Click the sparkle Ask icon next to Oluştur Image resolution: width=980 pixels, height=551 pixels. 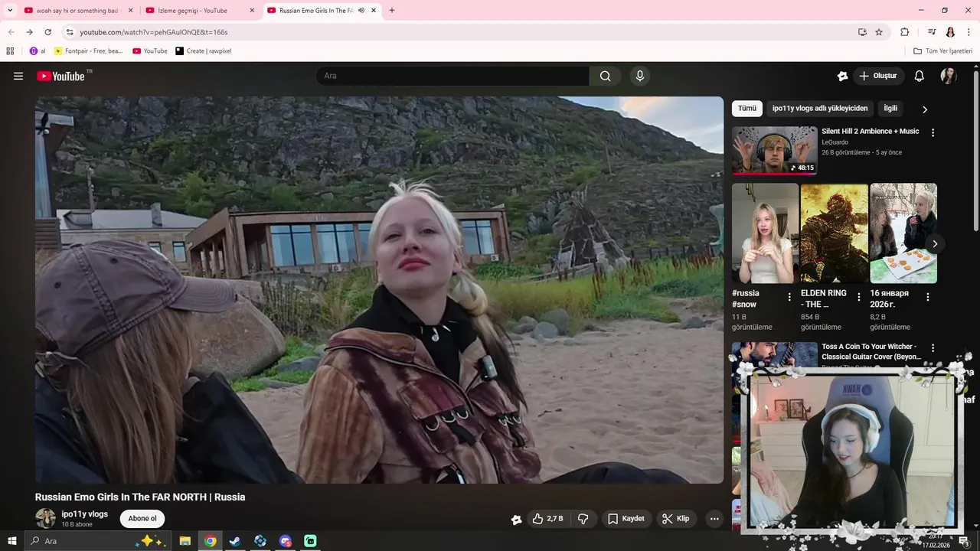click(x=843, y=76)
